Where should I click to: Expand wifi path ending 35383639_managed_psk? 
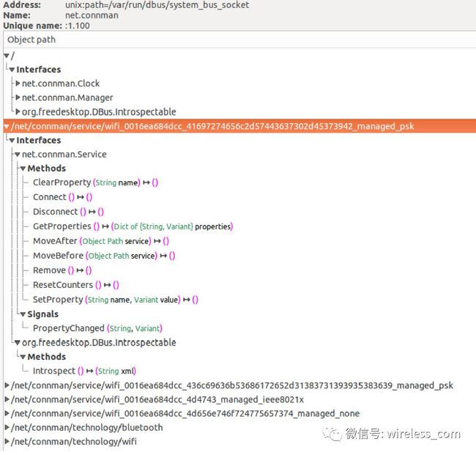pos(7,385)
